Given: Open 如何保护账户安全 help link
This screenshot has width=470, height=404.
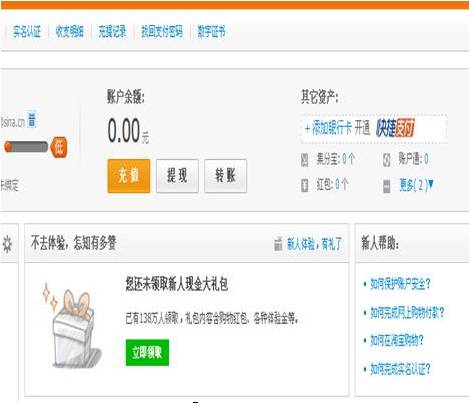Looking at the screenshot, I should pos(400,284).
